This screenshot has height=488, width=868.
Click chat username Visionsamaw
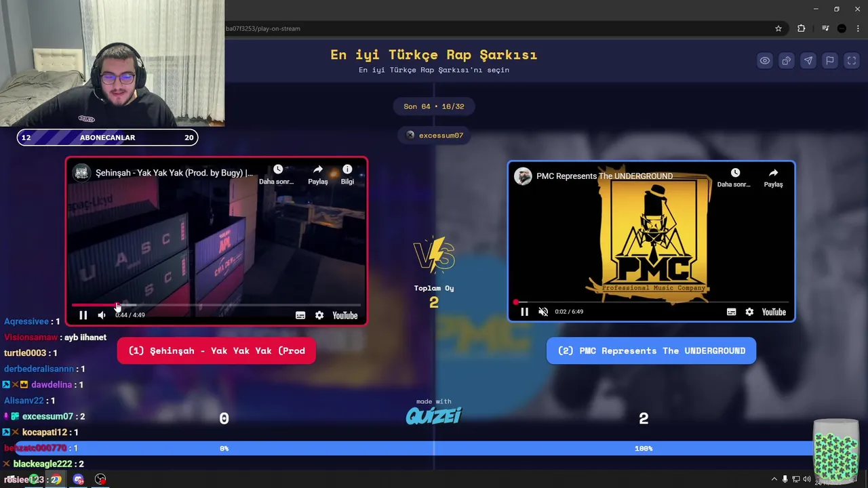(x=31, y=338)
